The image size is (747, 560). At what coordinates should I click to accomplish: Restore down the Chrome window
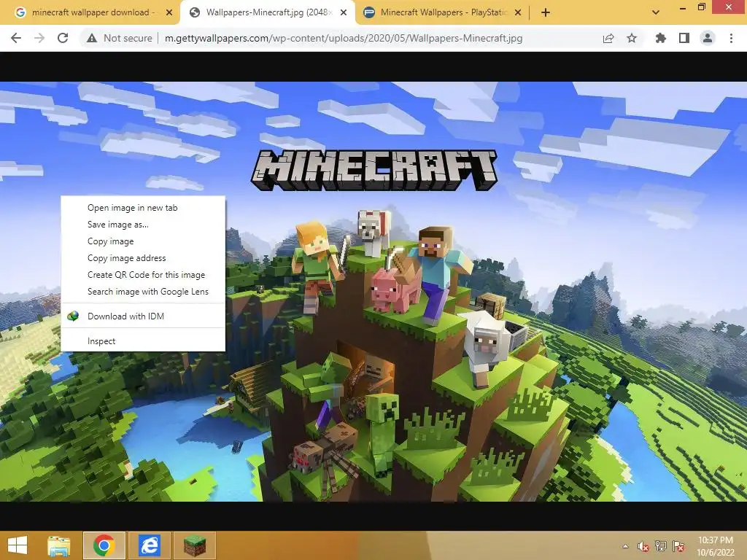click(701, 7)
